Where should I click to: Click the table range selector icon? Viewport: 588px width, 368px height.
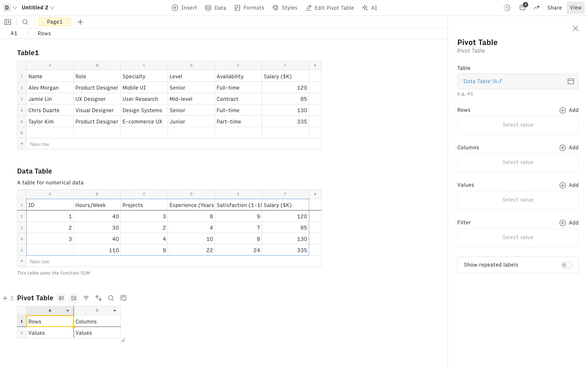(x=571, y=82)
